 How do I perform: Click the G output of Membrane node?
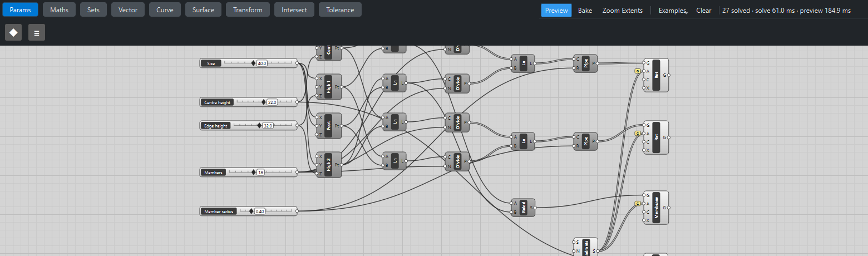point(669,208)
